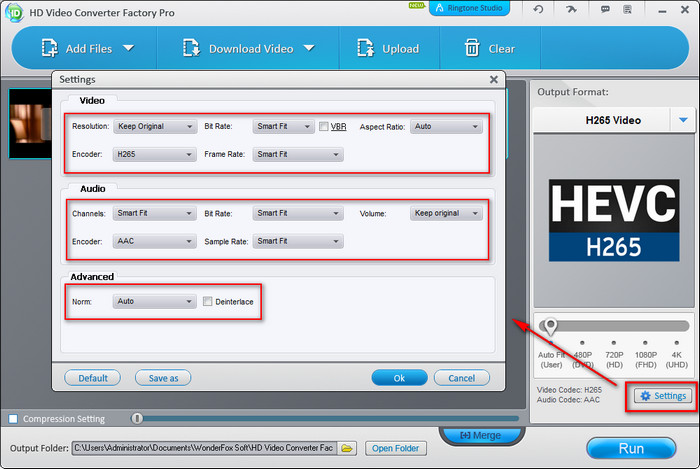The image size is (700, 469).
Task: Toggle the Deinterlace checkbox
Action: tap(207, 301)
